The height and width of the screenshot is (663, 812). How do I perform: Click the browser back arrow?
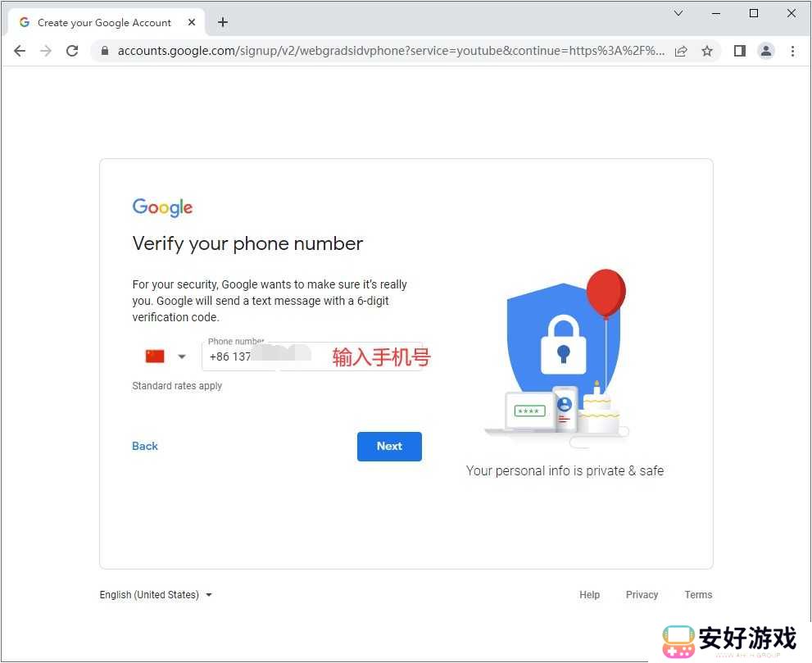click(x=20, y=51)
